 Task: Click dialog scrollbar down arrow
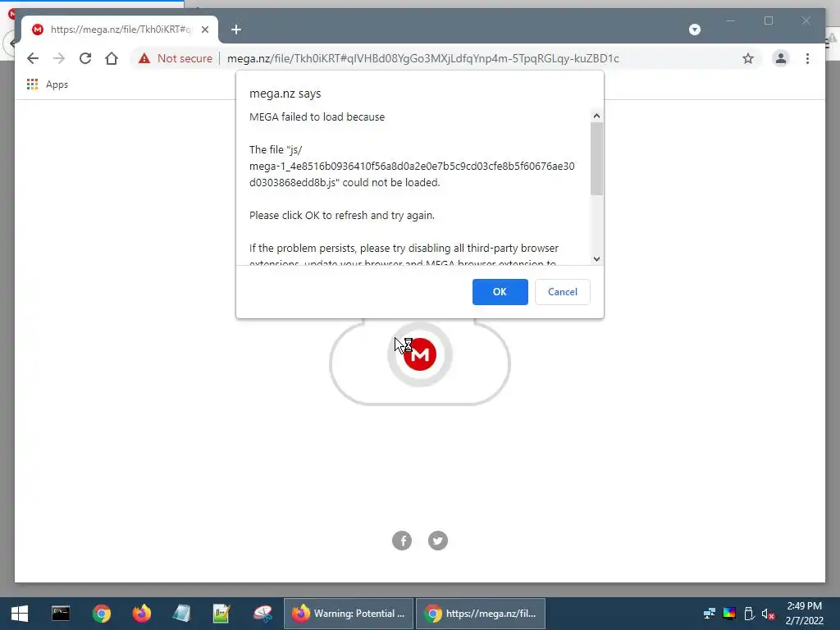pyautogui.click(x=597, y=258)
